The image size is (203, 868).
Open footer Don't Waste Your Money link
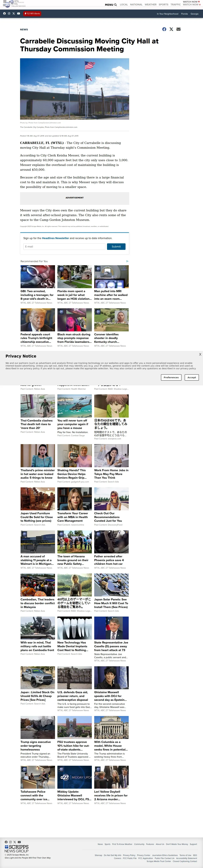point(177,844)
